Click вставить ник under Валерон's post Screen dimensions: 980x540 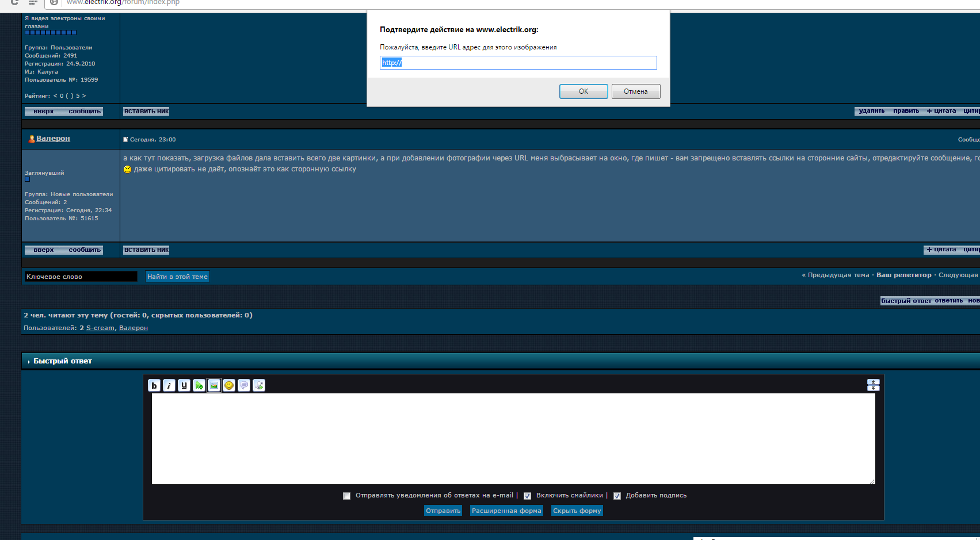(x=146, y=250)
